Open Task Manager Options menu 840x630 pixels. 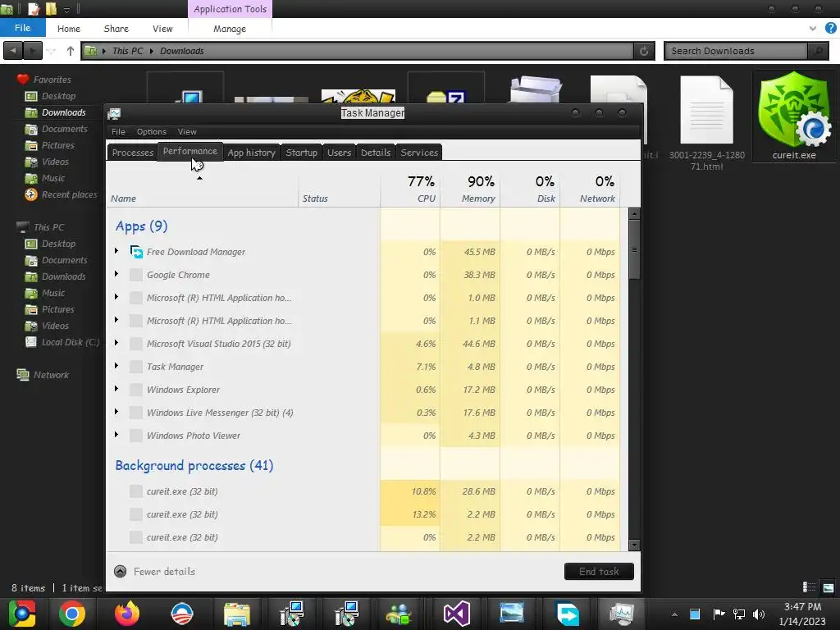click(x=152, y=132)
